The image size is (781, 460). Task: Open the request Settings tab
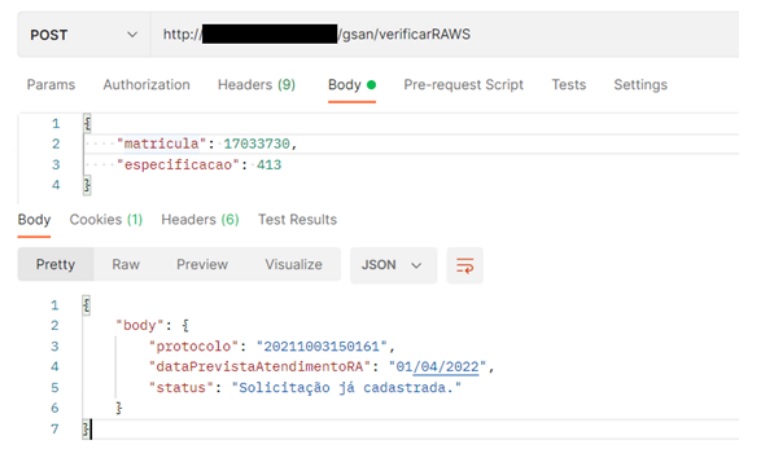click(640, 85)
